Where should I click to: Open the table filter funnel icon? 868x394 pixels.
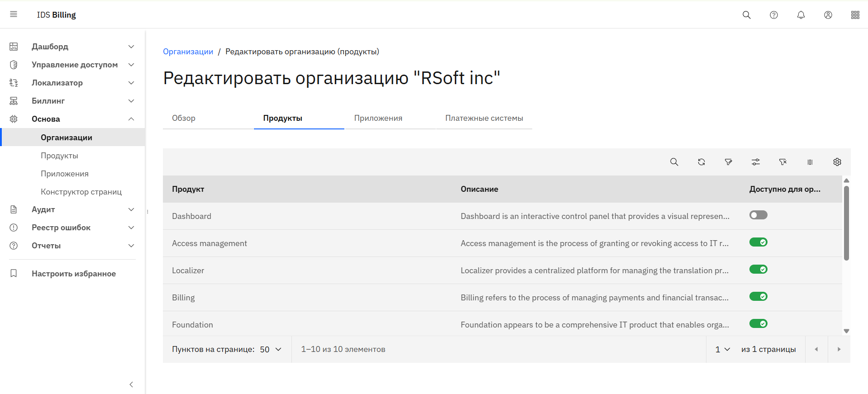pyautogui.click(x=728, y=162)
